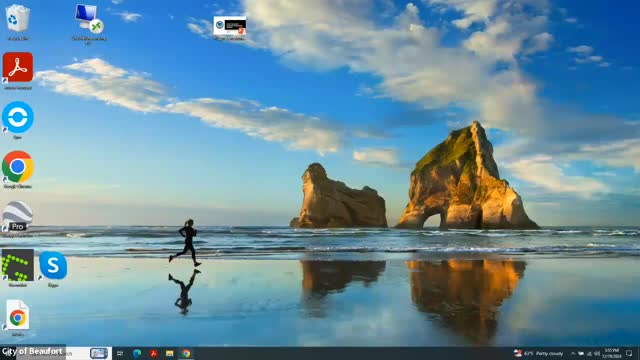Launch Microsoft Edge from the taskbar

click(137, 353)
